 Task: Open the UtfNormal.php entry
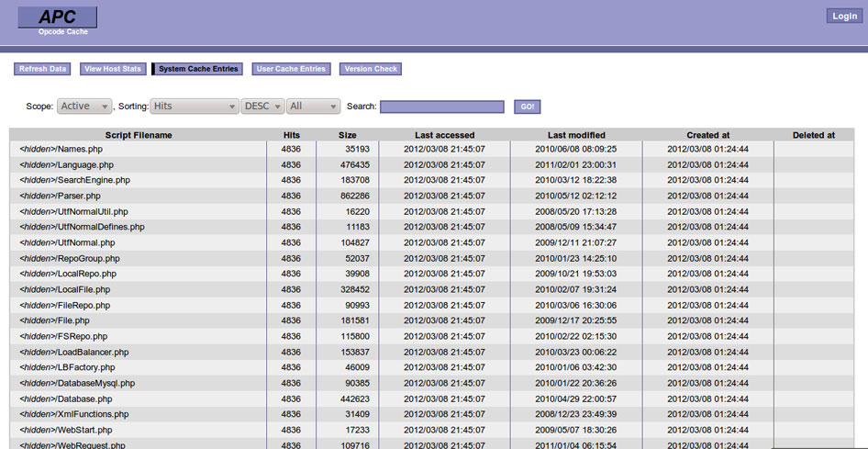[x=67, y=242]
